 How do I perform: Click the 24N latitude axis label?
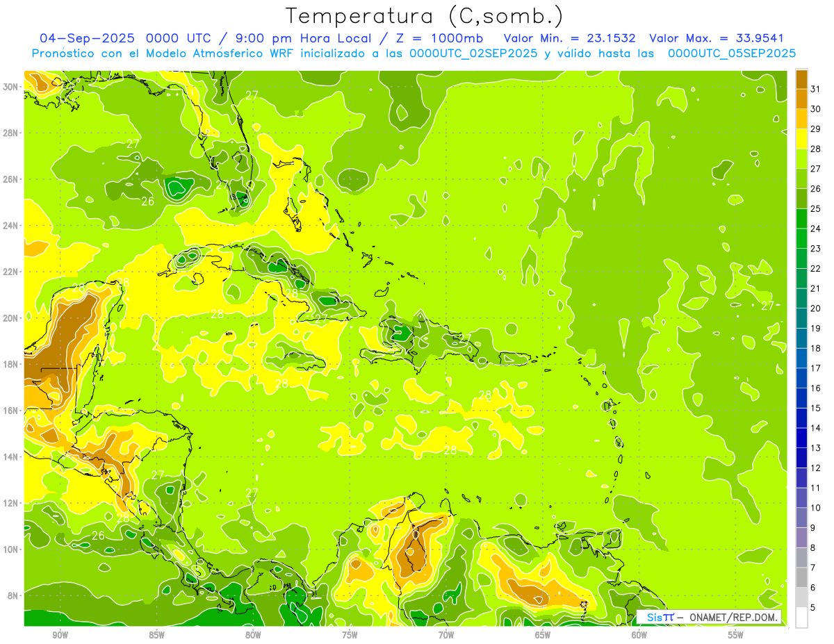click(x=11, y=226)
